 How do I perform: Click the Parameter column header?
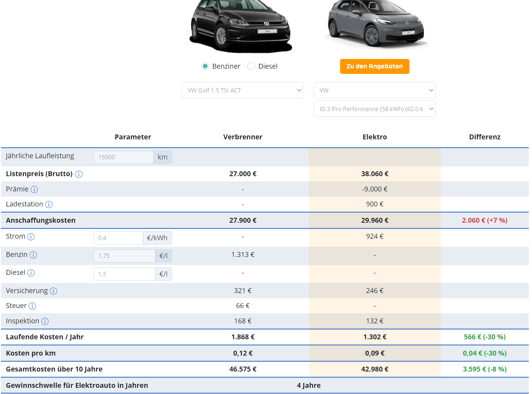(x=133, y=137)
